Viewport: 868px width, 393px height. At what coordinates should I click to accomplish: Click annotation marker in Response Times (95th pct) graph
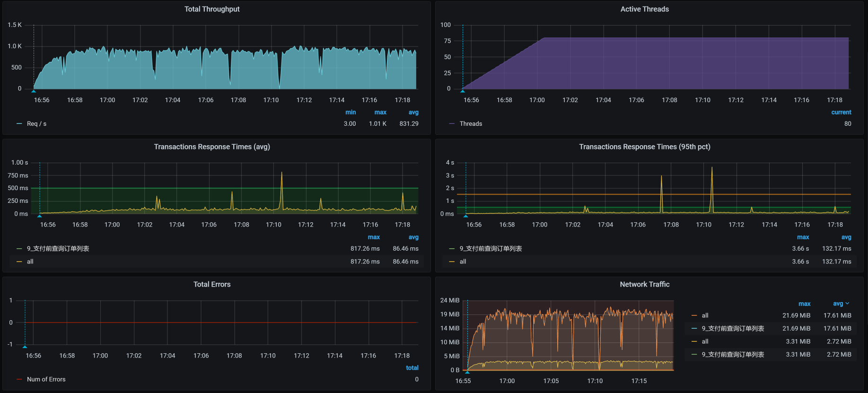click(466, 216)
